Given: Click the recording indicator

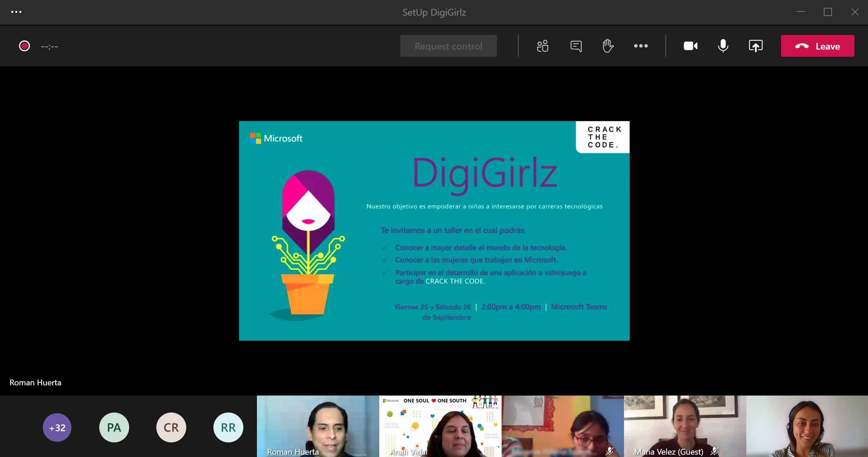Looking at the screenshot, I should [x=24, y=46].
